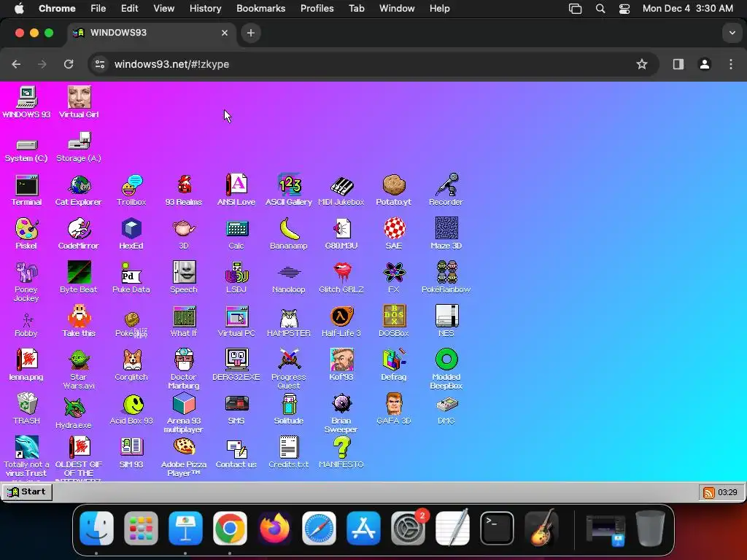
Task: Open Bananamp banana icon
Action: pos(289,234)
